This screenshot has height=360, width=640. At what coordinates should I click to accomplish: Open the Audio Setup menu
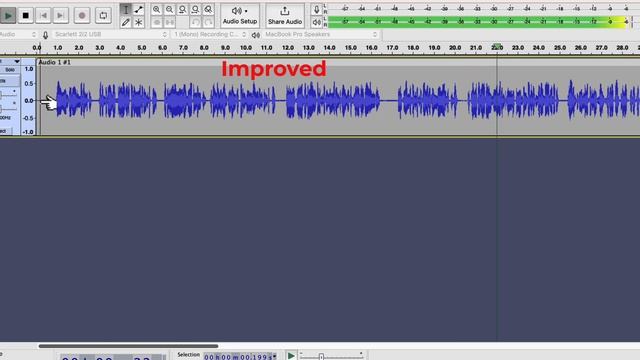(240, 16)
